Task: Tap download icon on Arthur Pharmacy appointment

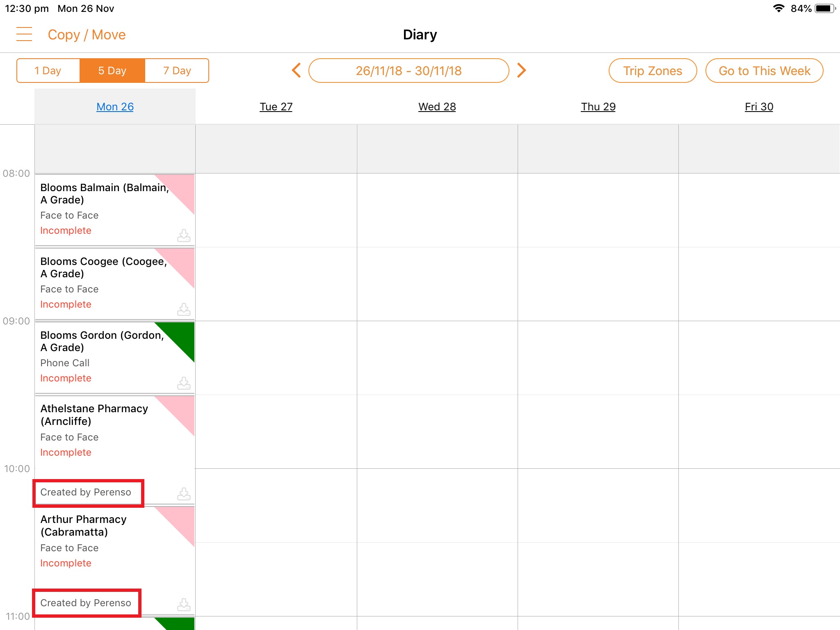Action: pyautogui.click(x=184, y=605)
